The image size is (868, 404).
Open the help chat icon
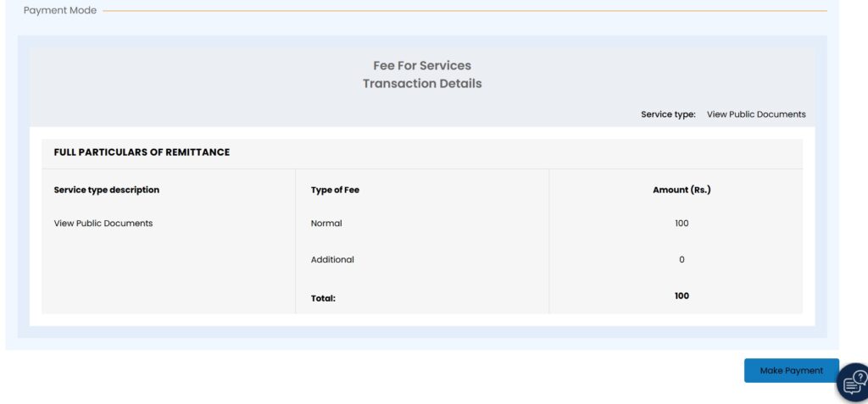[x=854, y=383]
